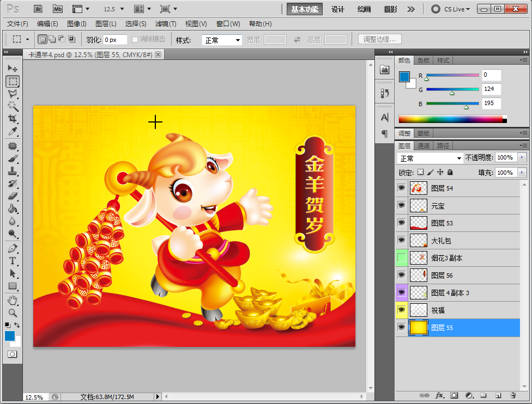Launch Adobe Bridge from top bar

pos(38,9)
